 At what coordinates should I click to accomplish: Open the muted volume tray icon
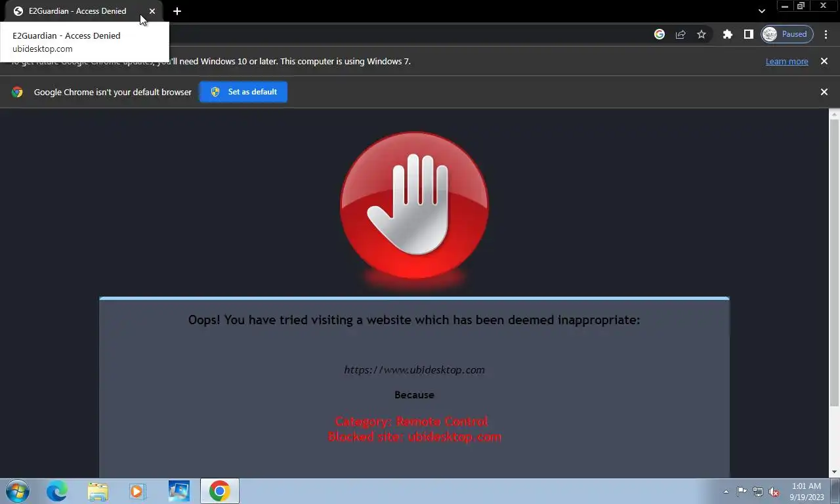(774, 492)
